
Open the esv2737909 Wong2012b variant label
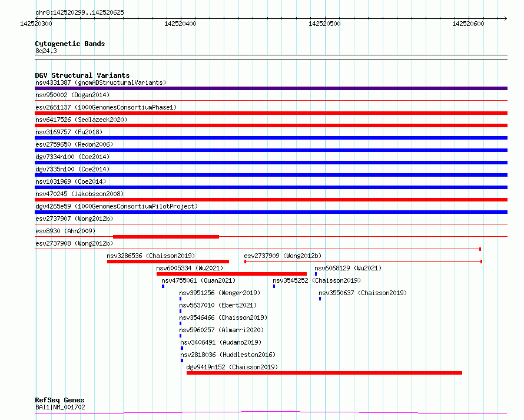(283, 256)
